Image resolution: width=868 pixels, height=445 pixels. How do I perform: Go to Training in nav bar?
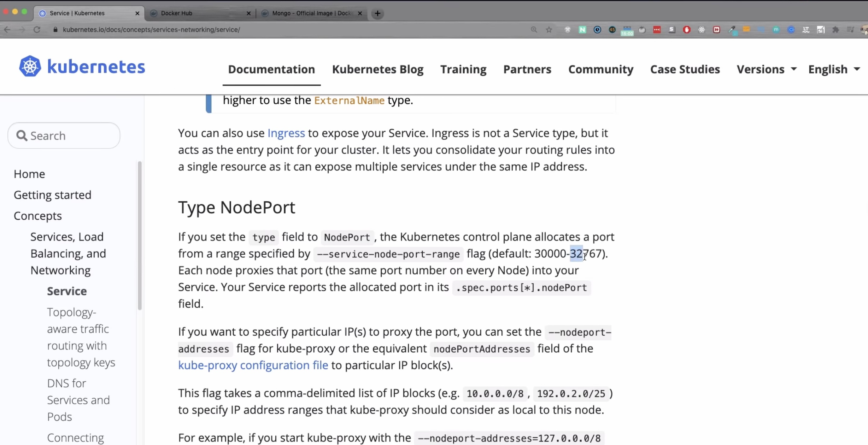463,69
